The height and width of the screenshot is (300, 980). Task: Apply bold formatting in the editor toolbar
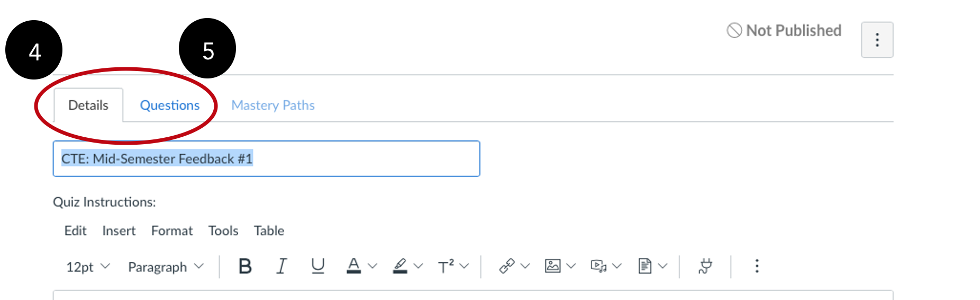[245, 266]
